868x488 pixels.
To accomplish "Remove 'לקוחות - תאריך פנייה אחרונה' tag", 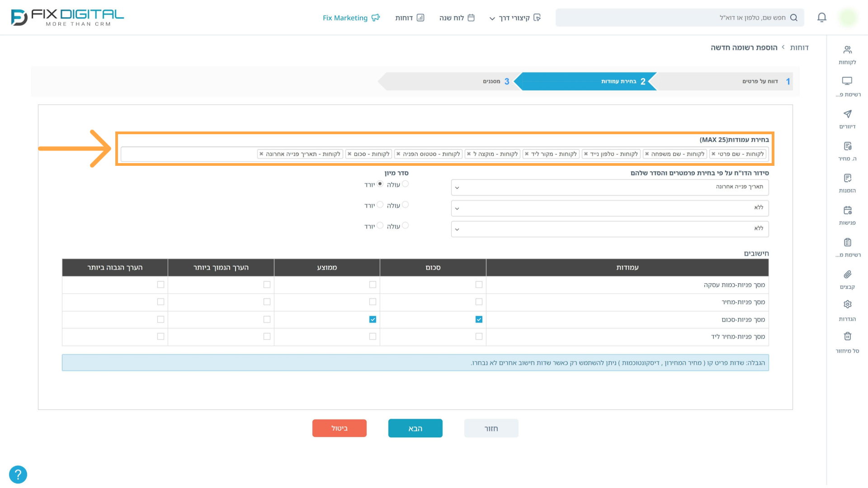I will click(x=261, y=154).
